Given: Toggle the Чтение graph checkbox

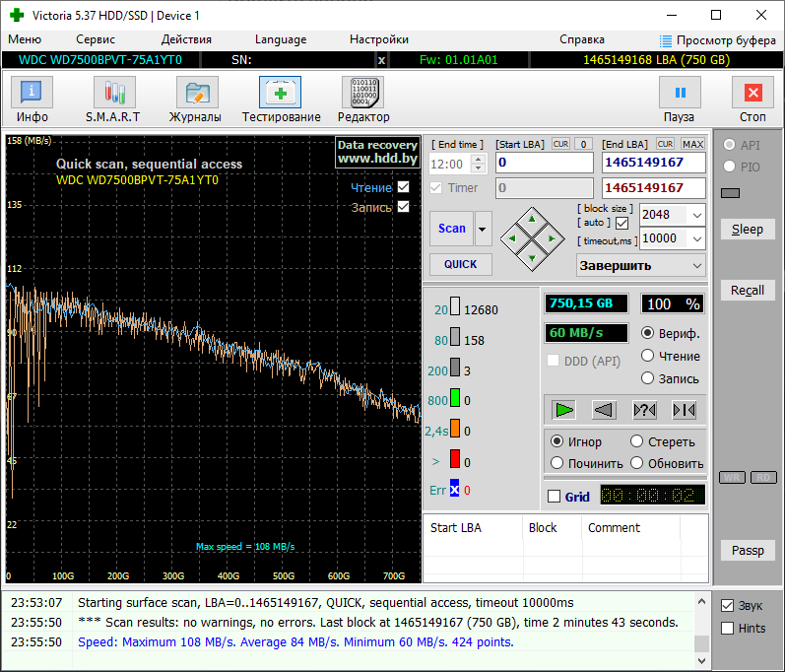Looking at the screenshot, I should coord(404,187).
